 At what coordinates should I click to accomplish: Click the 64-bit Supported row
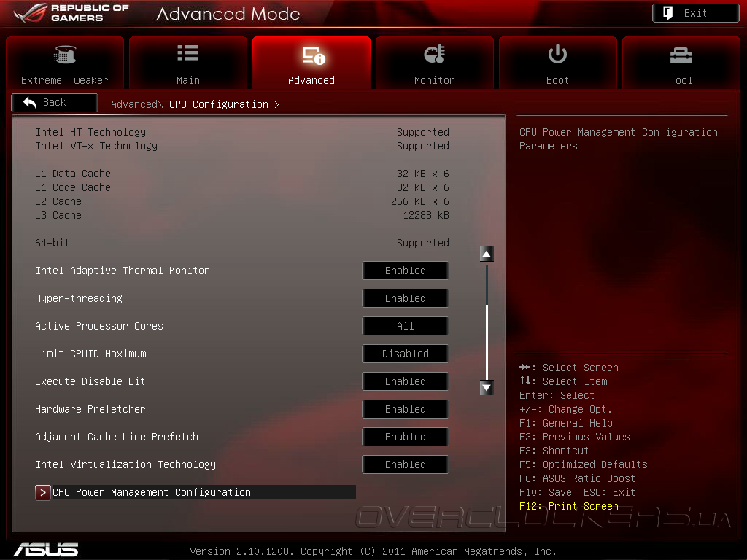pos(242,243)
